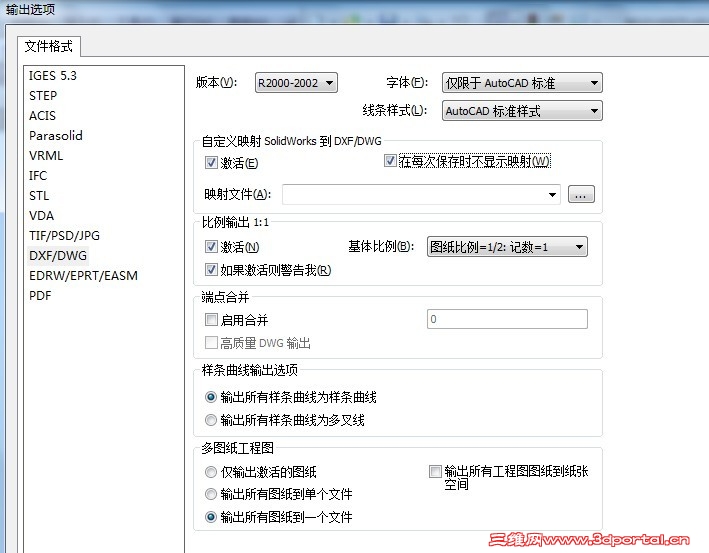Open the 文件格式 tab

click(x=49, y=46)
